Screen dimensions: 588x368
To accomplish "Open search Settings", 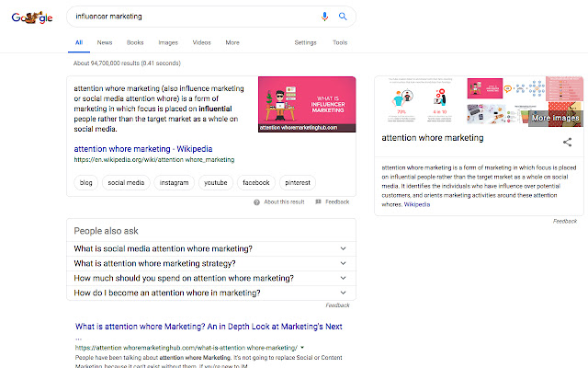I will point(305,42).
